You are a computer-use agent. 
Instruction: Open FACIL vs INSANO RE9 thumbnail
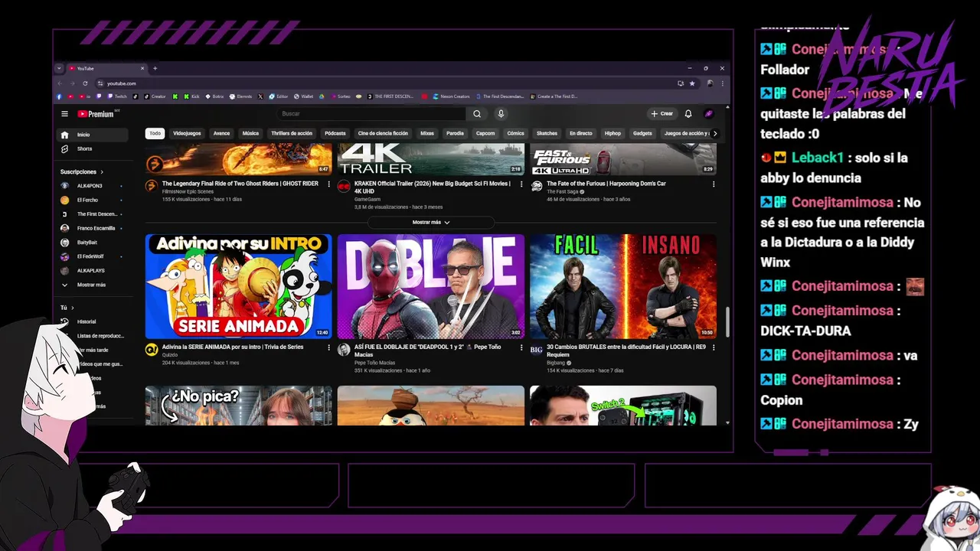[x=623, y=286]
